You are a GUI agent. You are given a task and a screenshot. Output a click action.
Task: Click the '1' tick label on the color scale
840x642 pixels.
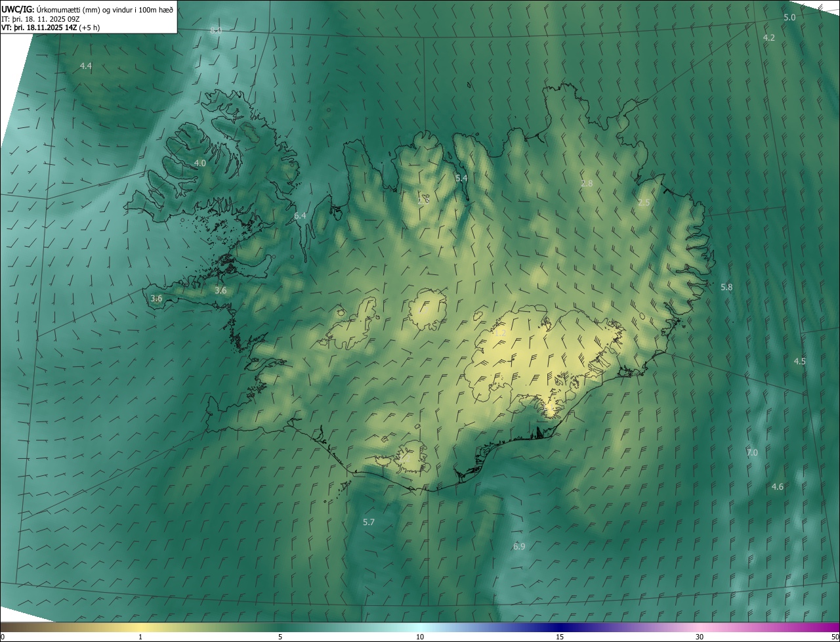pos(140,637)
